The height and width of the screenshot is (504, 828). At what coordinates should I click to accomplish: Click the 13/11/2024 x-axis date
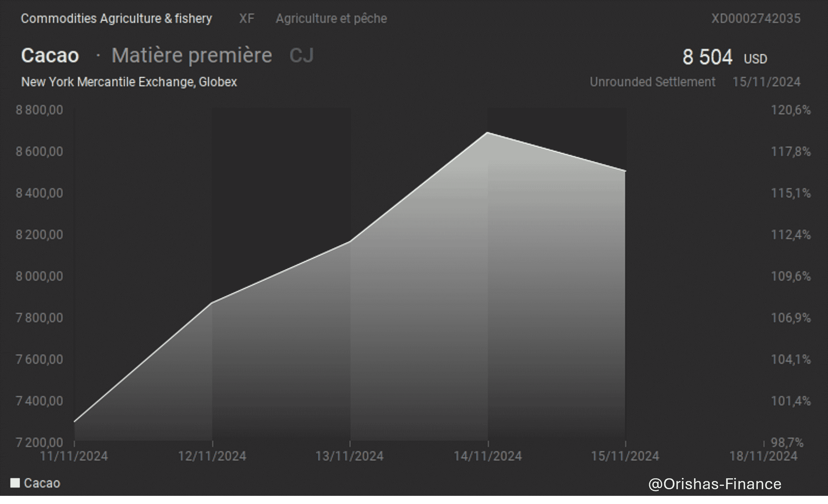coord(349,456)
